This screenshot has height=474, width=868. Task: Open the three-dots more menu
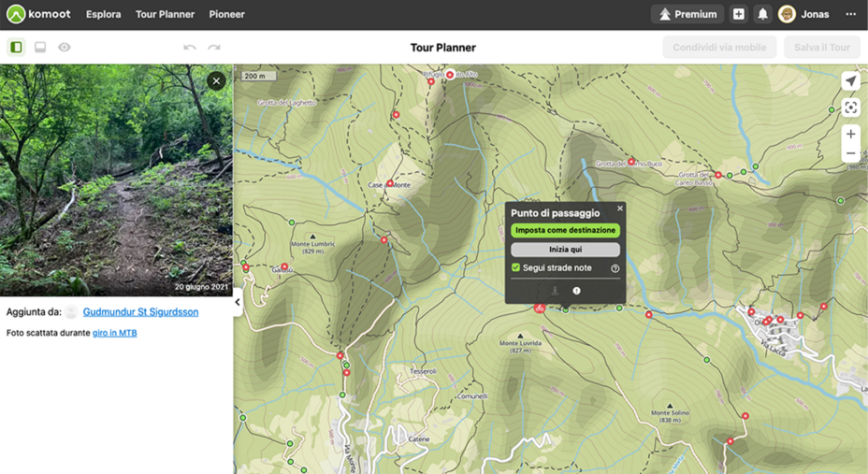pos(851,14)
